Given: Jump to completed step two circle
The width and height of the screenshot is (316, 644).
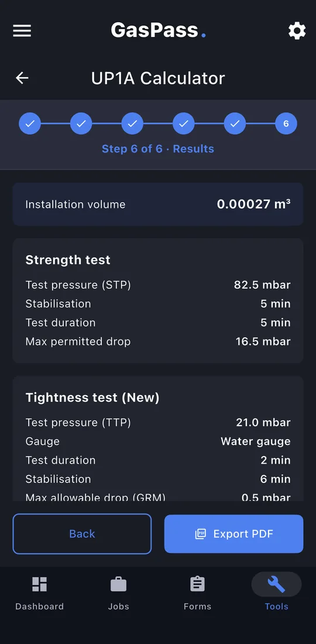Looking at the screenshot, I should [x=81, y=124].
